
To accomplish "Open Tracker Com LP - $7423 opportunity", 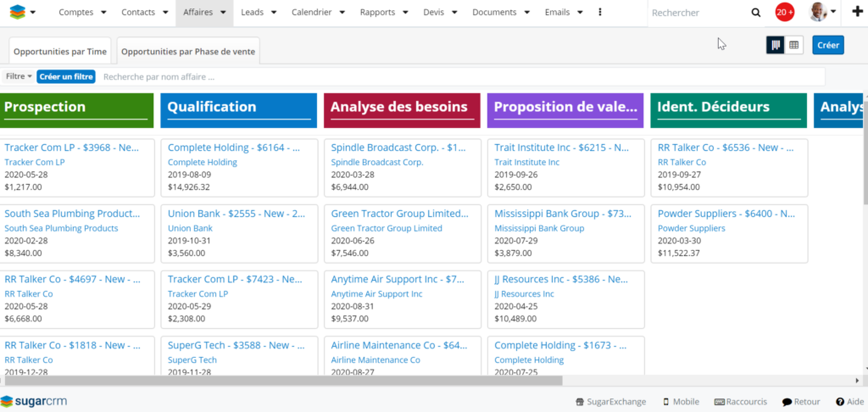I will tap(234, 279).
